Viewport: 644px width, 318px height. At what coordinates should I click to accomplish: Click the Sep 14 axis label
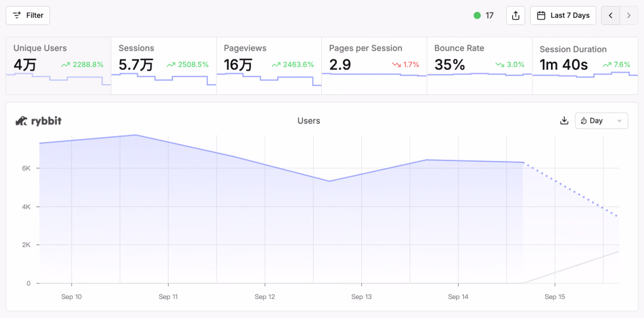[x=459, y=297]
